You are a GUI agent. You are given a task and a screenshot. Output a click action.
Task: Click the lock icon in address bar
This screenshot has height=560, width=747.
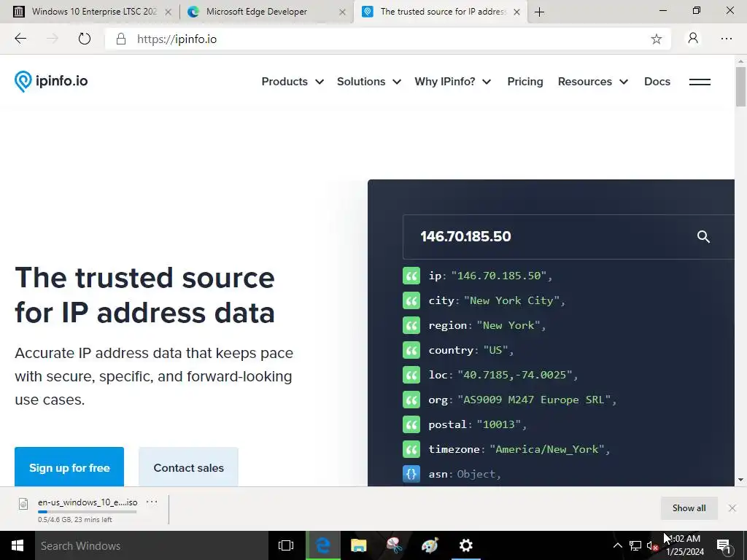(121, 39)
